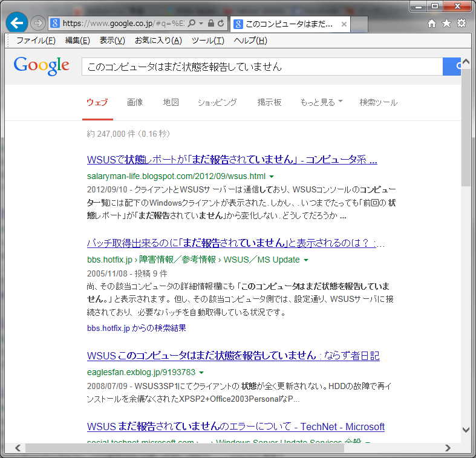Viewport: 476px width, 458px height.
Task: Open the ヘルプ(H) menu
Action: tap(250, 41)
